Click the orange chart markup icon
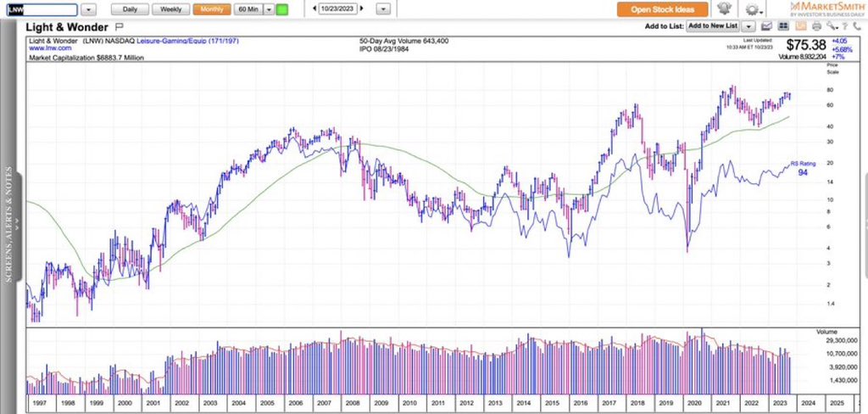868x414 pixels. 801,26
